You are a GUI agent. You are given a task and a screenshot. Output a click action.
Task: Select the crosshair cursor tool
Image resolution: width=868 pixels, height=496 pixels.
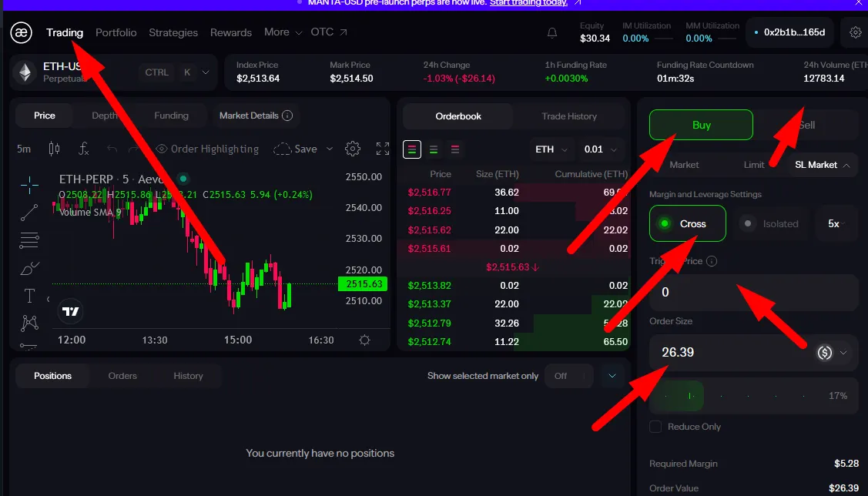(29, 184)
